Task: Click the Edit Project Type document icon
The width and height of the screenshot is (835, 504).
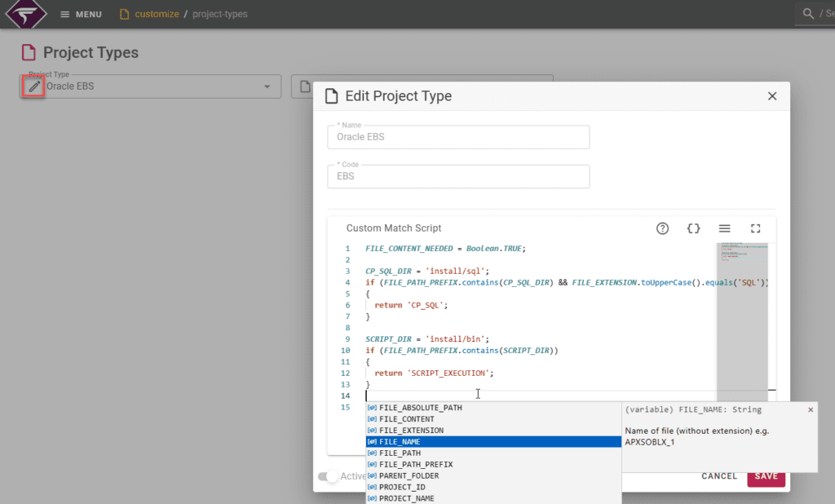Action: pos(332,96)
